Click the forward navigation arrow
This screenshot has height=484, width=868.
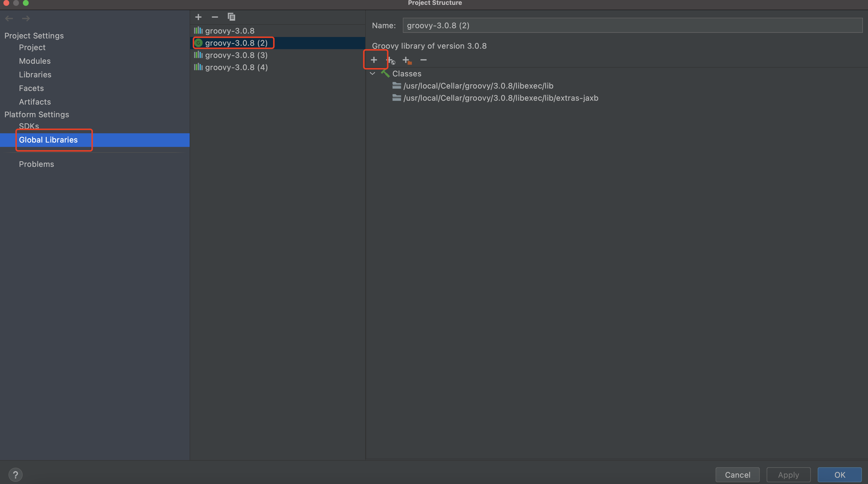(x=26, y=18)
